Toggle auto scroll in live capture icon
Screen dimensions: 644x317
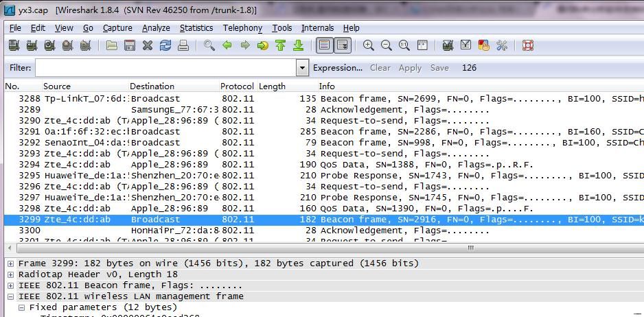click(343, 45)
